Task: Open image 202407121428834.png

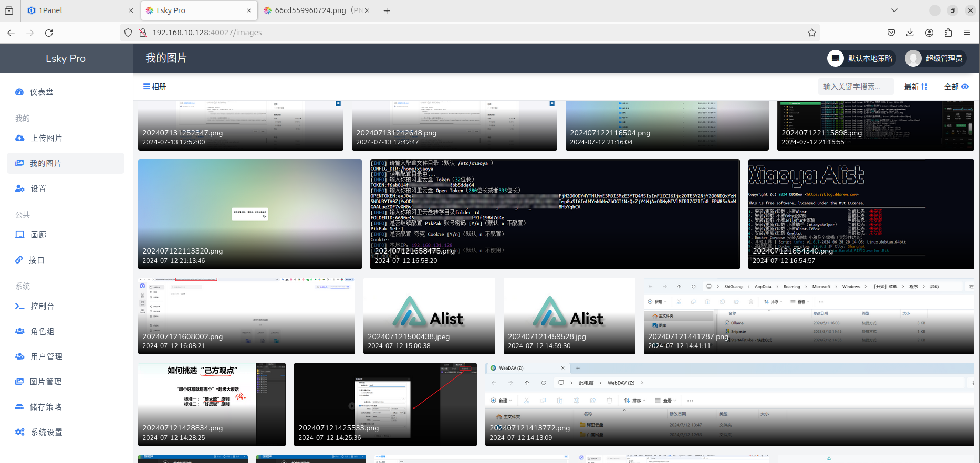Action: click(x=212, y=404)
